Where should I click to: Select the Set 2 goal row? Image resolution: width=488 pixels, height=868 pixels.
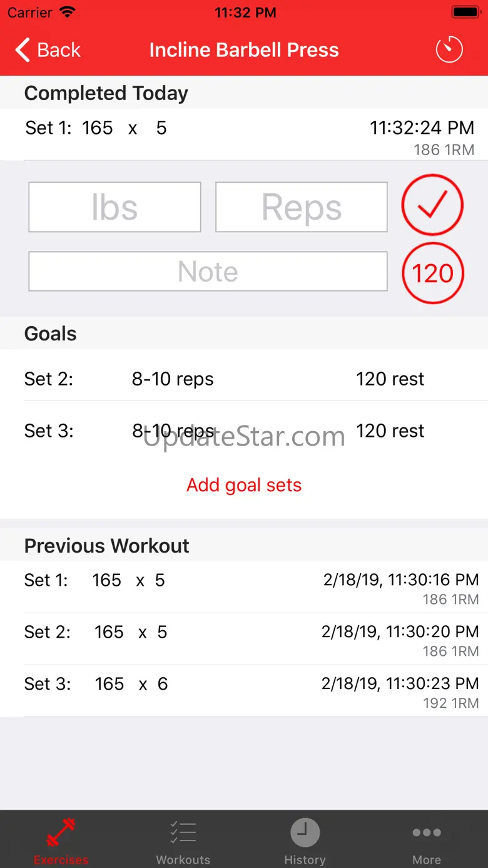tap(244, 379)
